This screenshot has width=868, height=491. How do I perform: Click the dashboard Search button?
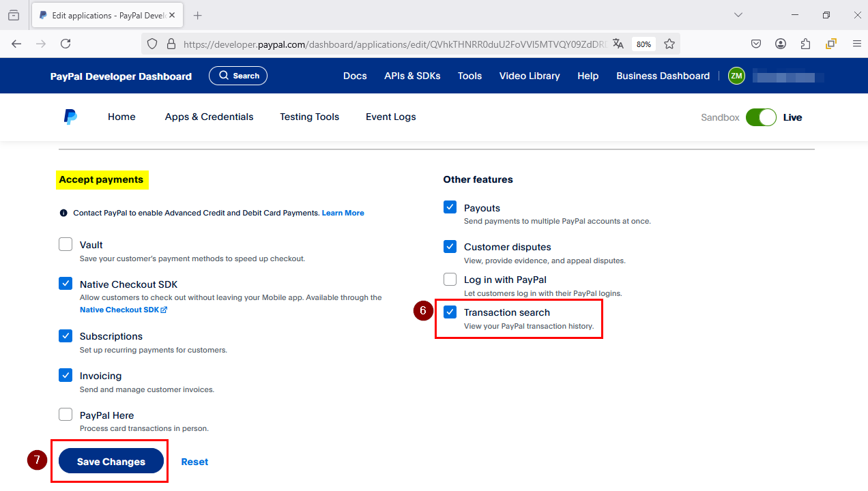[x=238, y=76]
